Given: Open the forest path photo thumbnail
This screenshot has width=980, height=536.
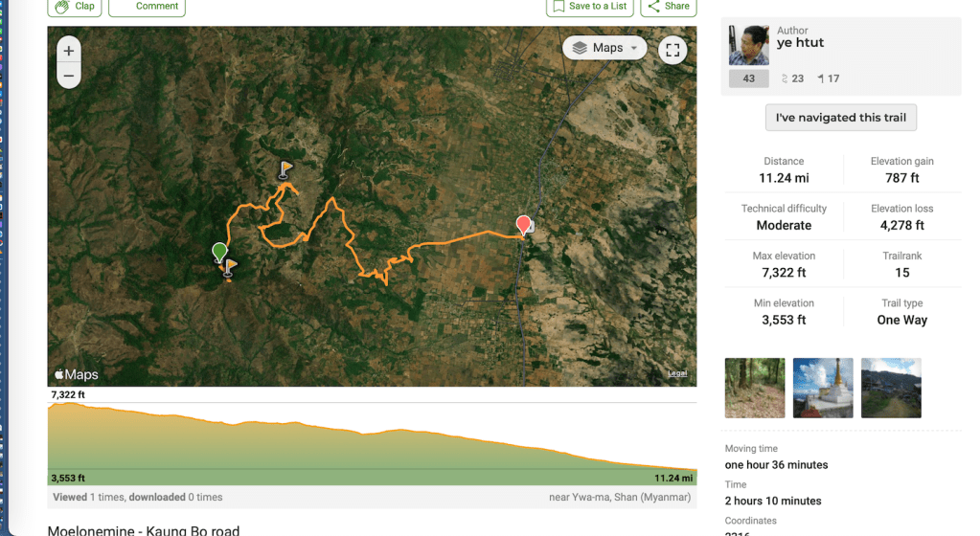Looking at the screenshot, I should tap(755, 388).
